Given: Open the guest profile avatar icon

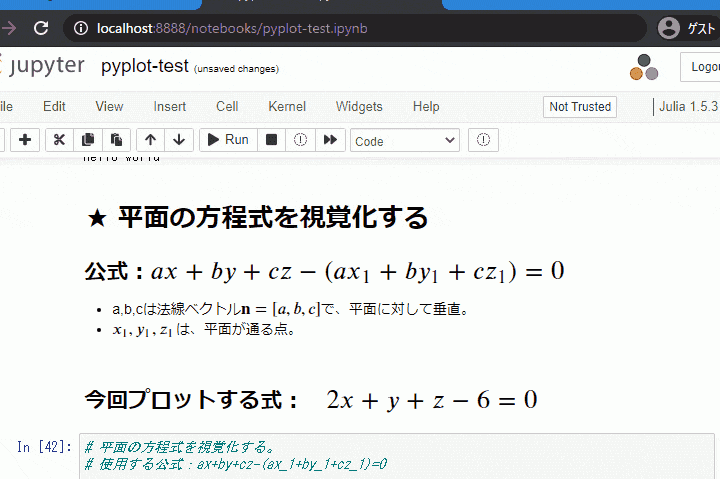Looking at the screenshot, I should (x=669, y=28).
